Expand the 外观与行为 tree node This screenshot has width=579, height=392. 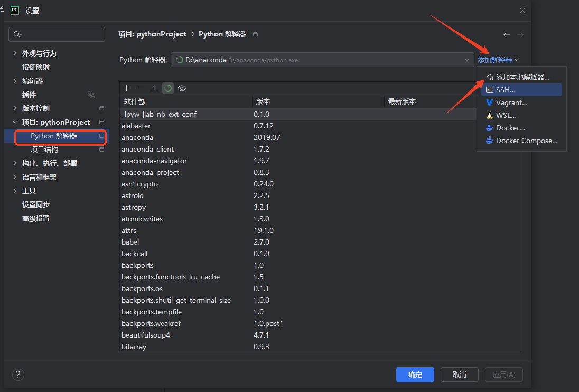[x=15, y=53]
